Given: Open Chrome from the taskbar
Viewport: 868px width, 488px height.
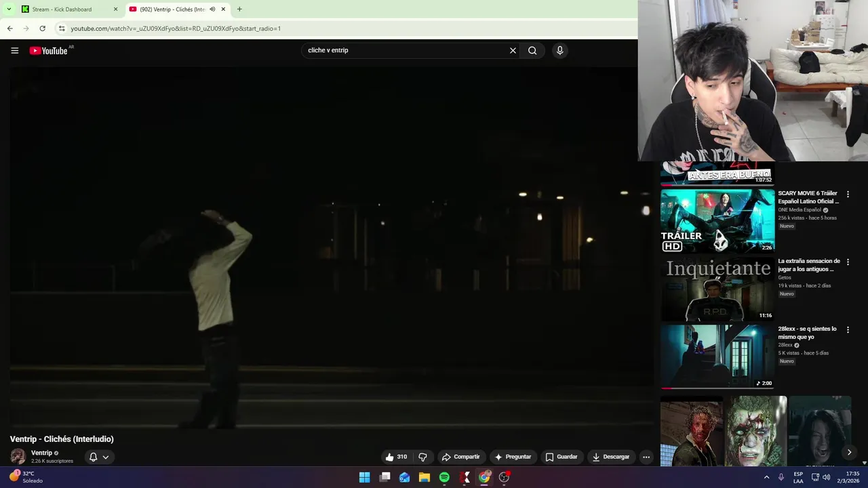Looking at the screenshot, I should (x=484, y=477).
